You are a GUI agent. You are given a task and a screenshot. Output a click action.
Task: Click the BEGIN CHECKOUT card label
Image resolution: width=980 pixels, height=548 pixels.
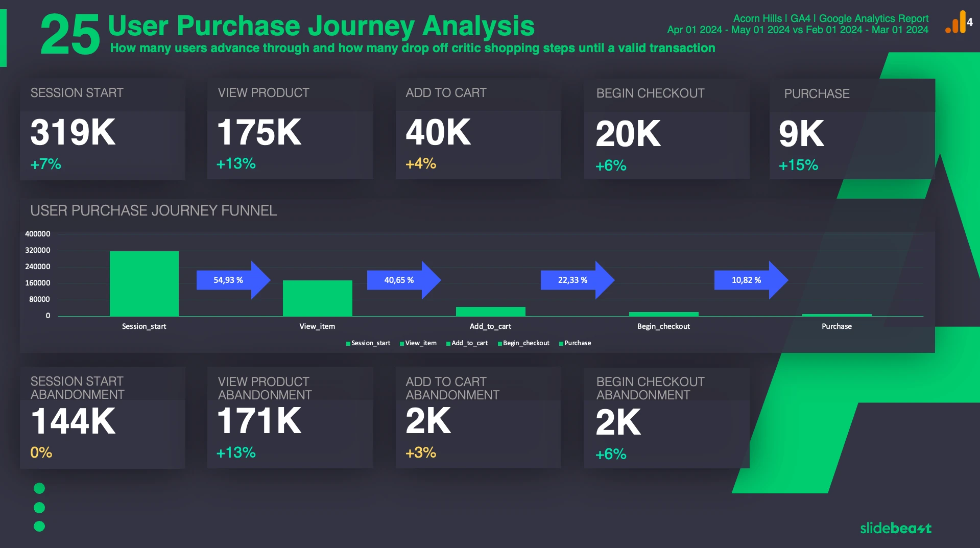(650, 93)
